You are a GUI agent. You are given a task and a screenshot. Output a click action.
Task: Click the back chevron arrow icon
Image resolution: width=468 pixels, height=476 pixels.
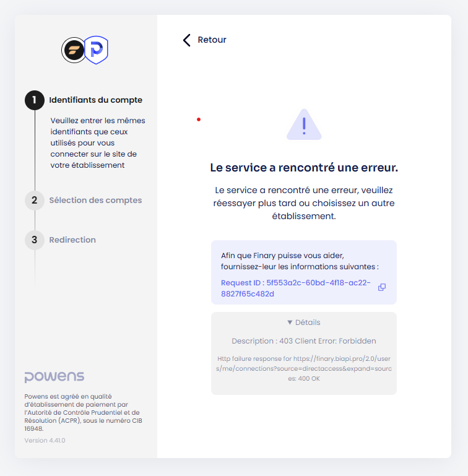(186, 40)
